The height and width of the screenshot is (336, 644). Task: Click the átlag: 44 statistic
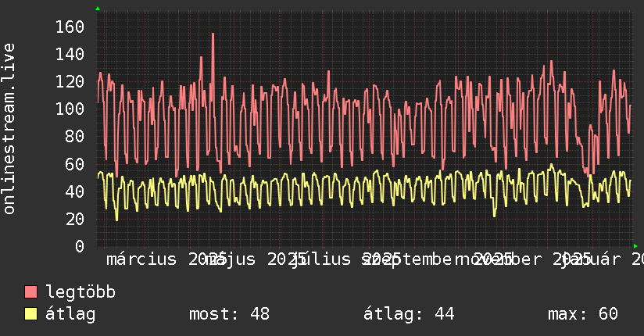(x=409, y=314)
